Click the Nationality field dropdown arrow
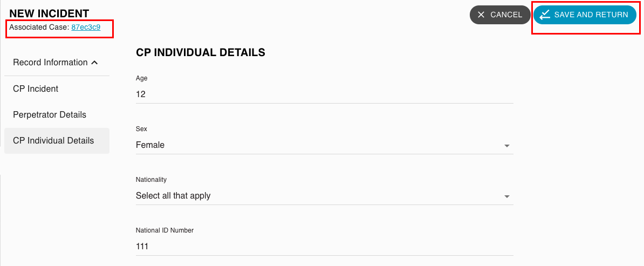This screenshot has height=266, width=644. point(507,196)
